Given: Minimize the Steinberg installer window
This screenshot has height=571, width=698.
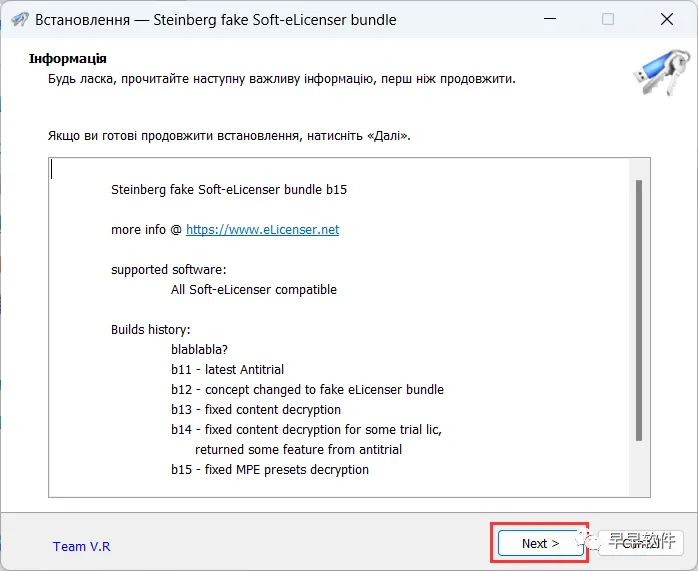Looking at the screenshot, I should click(550, 19).
